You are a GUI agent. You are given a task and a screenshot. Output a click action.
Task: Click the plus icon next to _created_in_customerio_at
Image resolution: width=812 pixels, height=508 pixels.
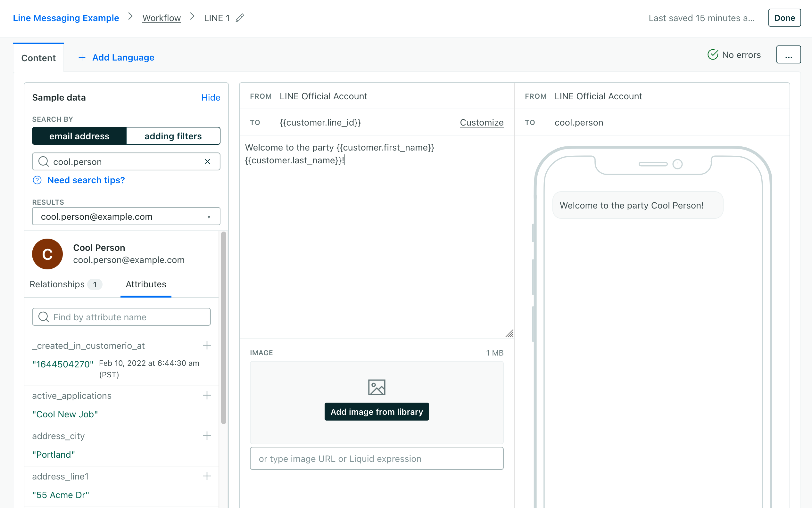(x=207, y=345)
